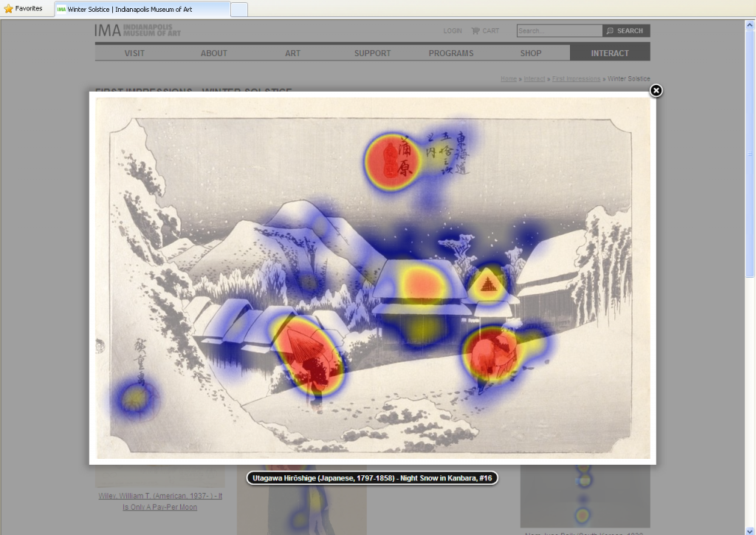Close the heatmap lightbox overlay
Viewport: 756px width, 535px height.
click(656, 90)
